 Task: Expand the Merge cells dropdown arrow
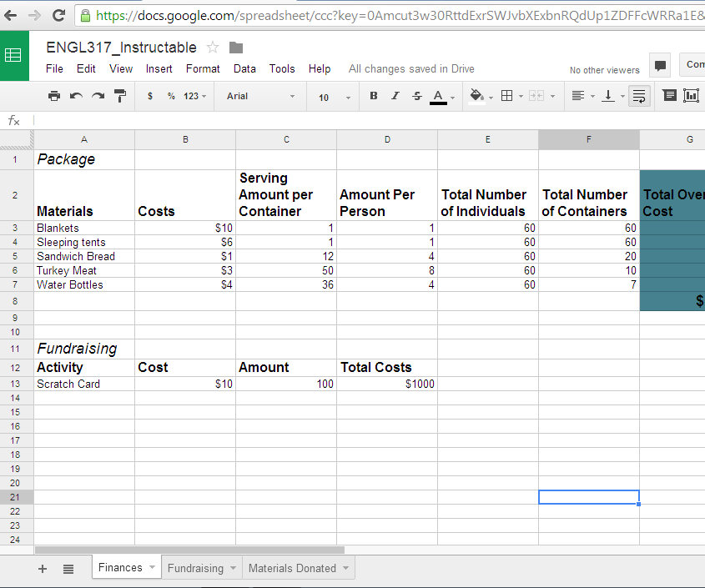(x=552, y=96)
